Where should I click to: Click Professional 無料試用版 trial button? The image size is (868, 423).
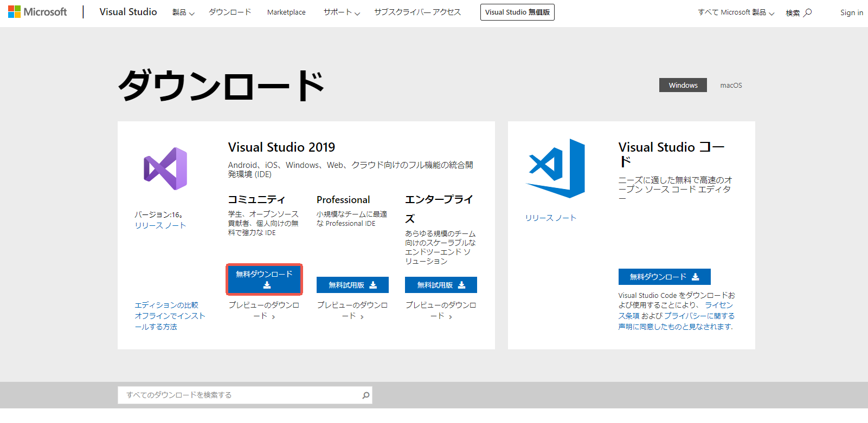tap(352, 285)
